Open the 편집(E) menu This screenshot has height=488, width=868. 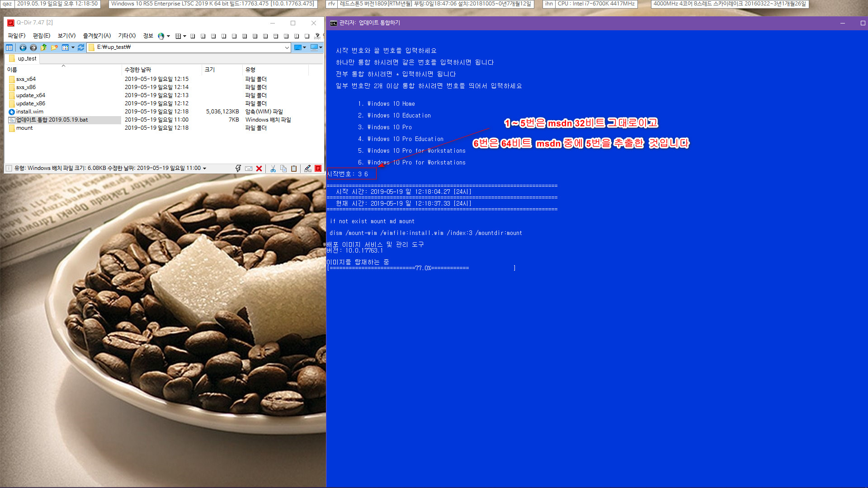point(42,36)
